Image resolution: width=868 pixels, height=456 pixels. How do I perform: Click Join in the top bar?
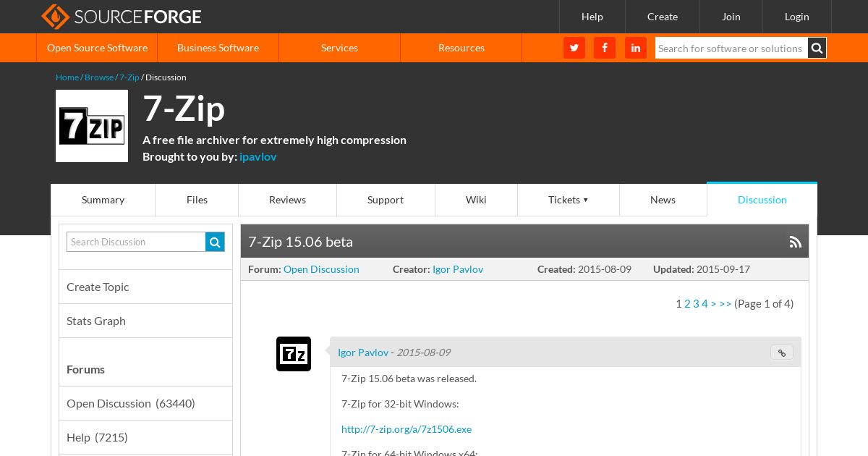coord(731,17)
